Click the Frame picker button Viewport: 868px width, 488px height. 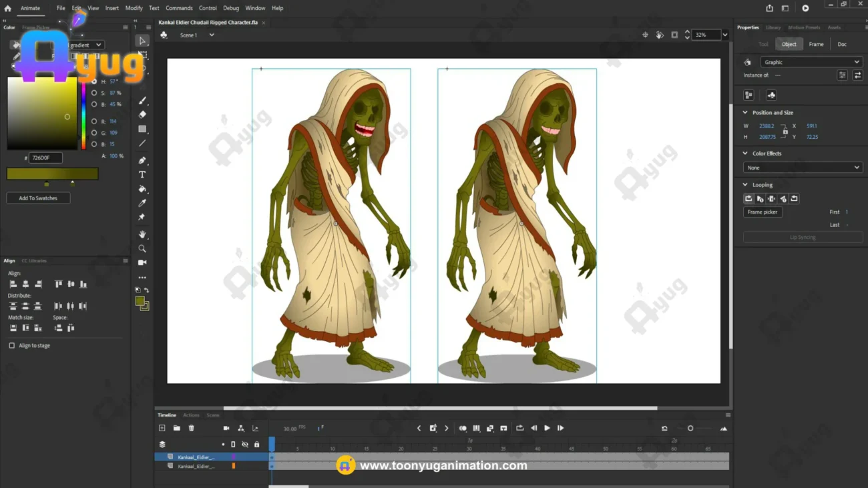coord(762,212)
